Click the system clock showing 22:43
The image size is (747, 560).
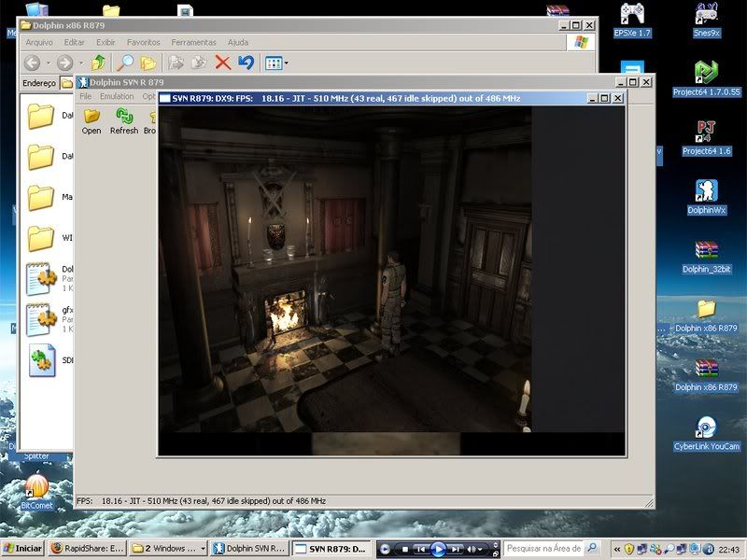pos(729,550)
